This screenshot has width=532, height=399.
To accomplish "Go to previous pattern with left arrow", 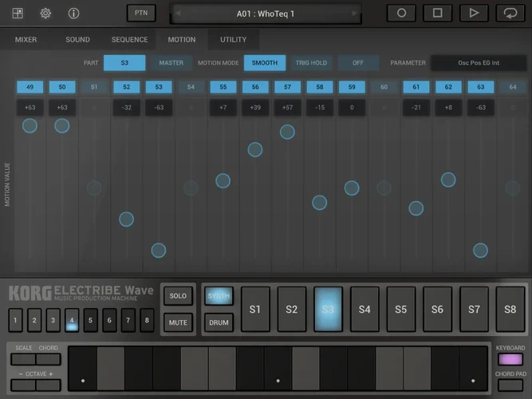I will [x=179, y=14].
